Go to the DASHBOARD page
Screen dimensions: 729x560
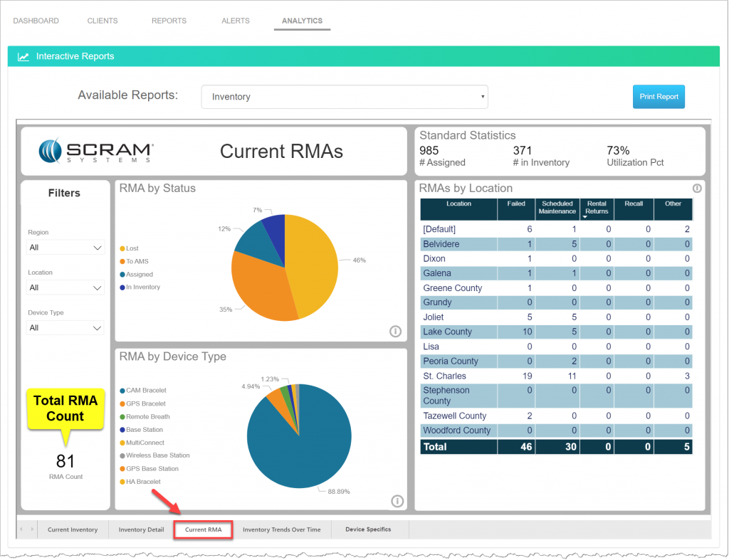[36, 21]
